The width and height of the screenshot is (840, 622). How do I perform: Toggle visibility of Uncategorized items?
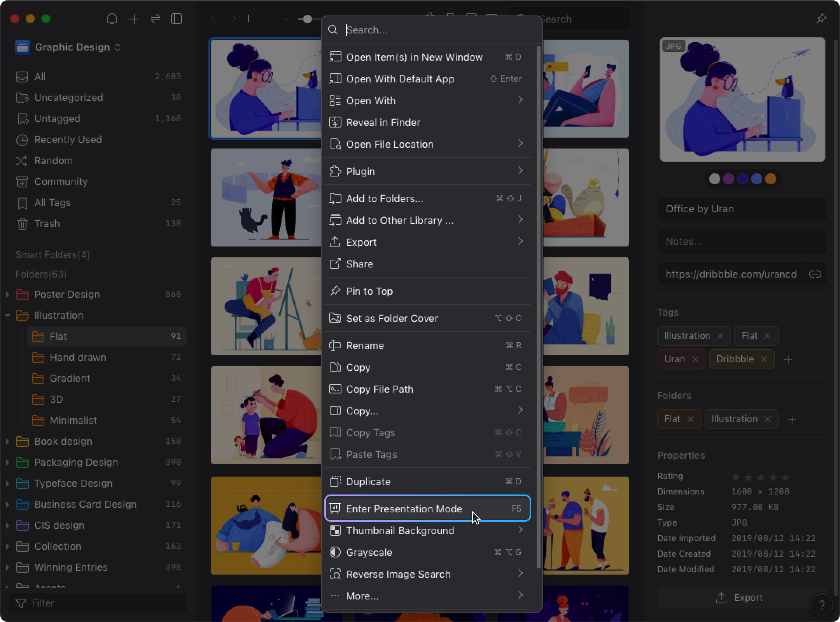point(68,97)
